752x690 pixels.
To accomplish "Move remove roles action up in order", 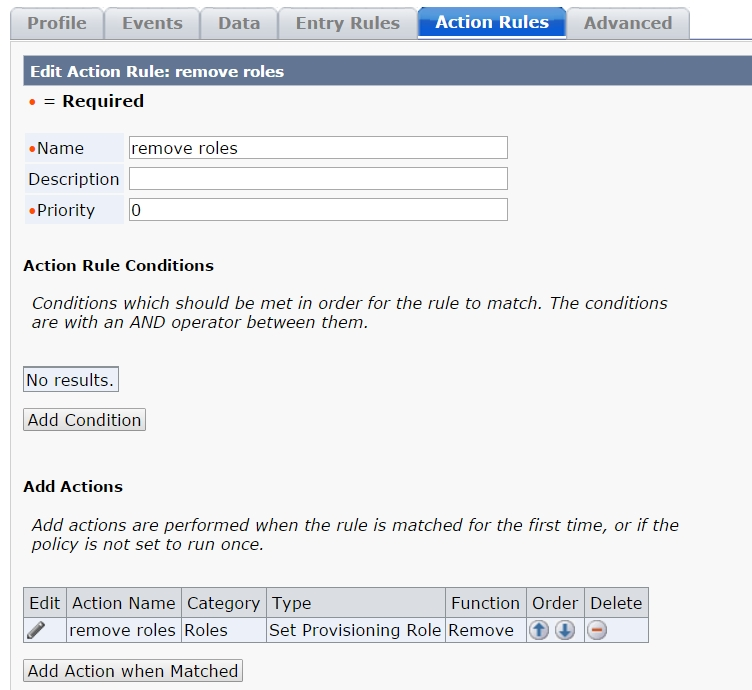I will (x=539, y=630).
